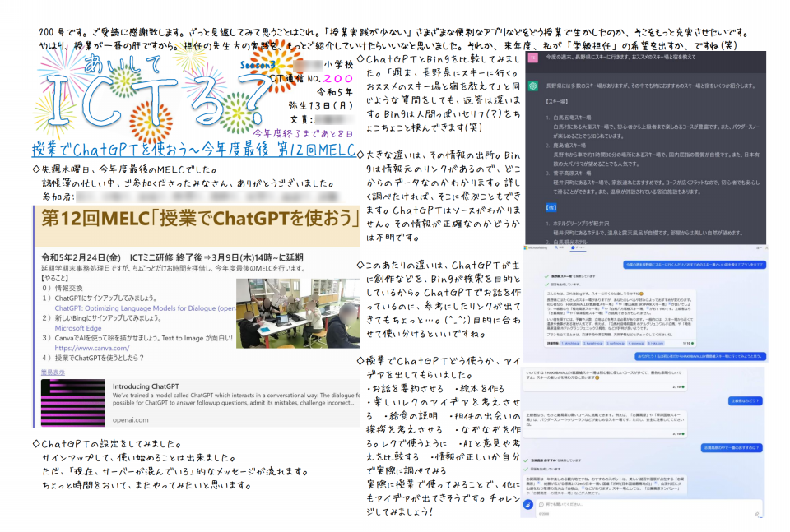Click the ありがとう blue Bing message bubble
The height and width of the screenshot is (532, 790).
[x=700, y=356]
